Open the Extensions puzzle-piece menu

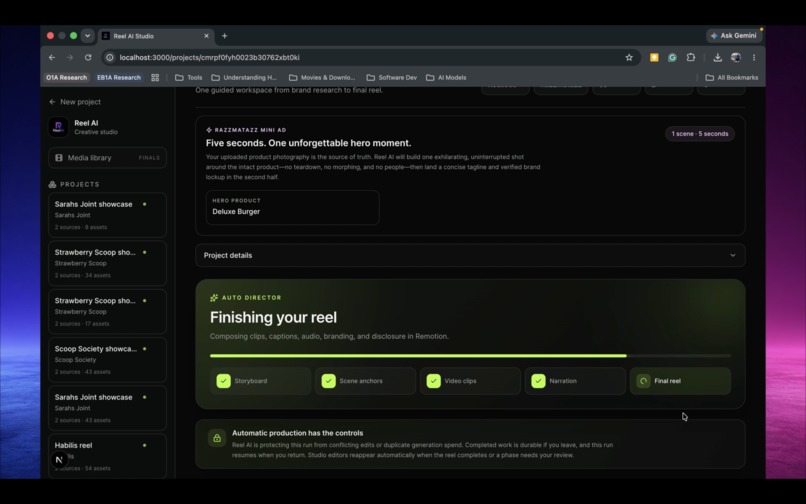coord(690,58)
